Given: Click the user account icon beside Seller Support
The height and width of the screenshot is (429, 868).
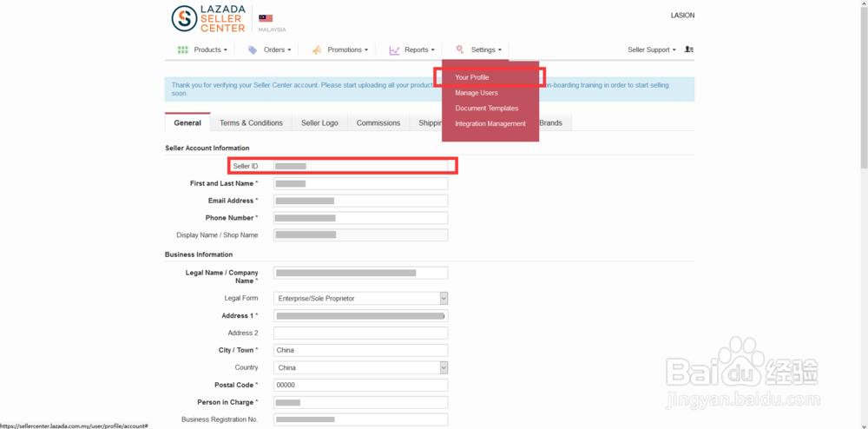Looking at the screenshot, I should pyautogui.click(x=689, y=49).
